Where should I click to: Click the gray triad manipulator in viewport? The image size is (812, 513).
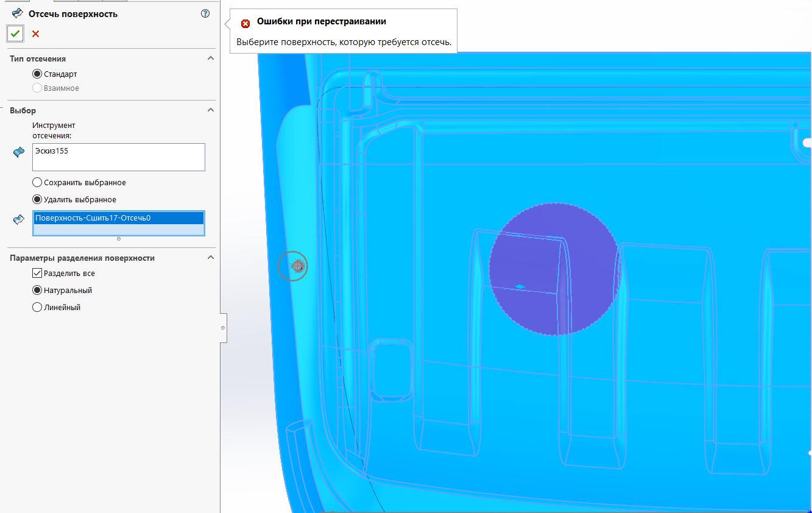293,266
